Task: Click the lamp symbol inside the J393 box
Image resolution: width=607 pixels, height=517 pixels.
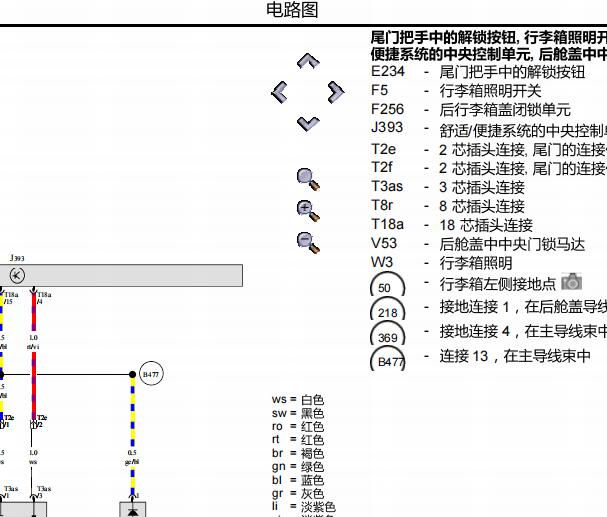Action: [x=17, y=276]
